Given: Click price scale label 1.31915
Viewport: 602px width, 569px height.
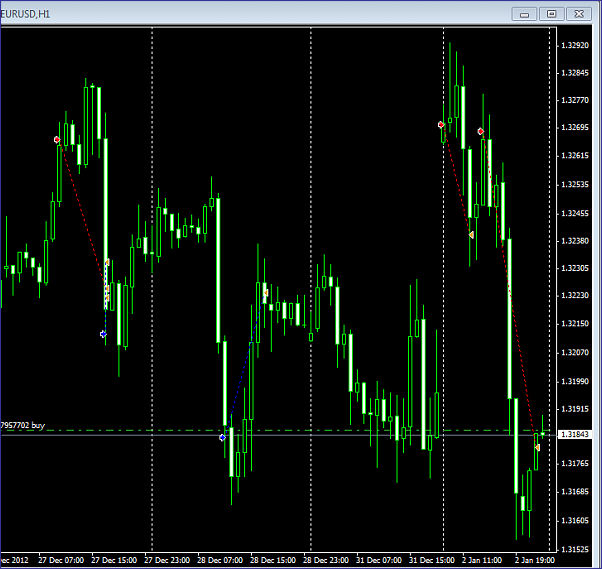Looking at the screenshot, I should (575, 409).
